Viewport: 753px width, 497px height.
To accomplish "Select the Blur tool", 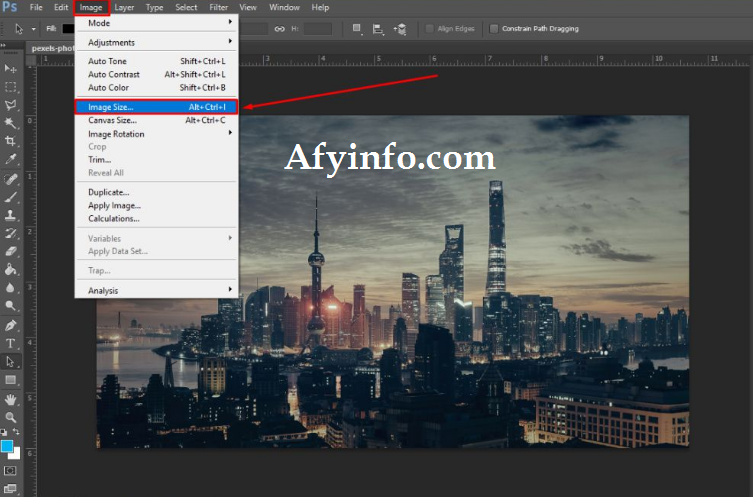I will [x=11, y=288].
